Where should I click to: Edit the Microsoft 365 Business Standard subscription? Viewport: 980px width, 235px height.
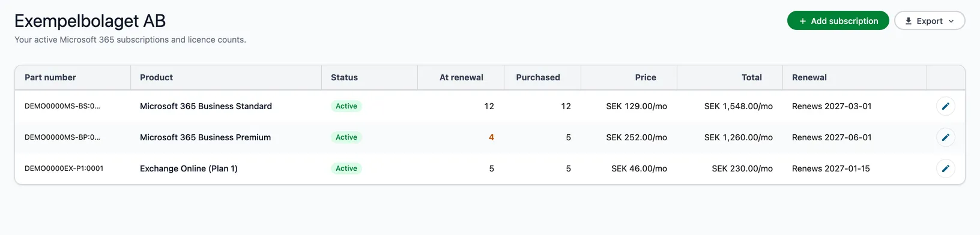click(945, 106)
